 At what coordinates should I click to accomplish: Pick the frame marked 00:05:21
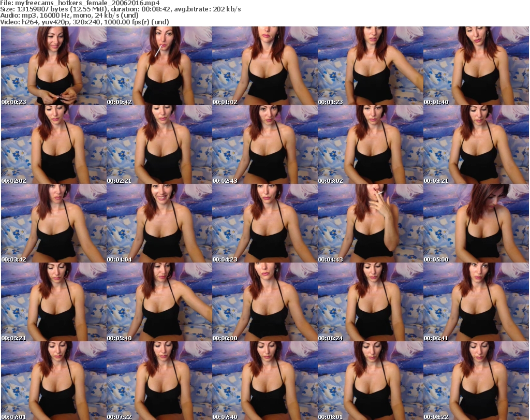point(54,302)
